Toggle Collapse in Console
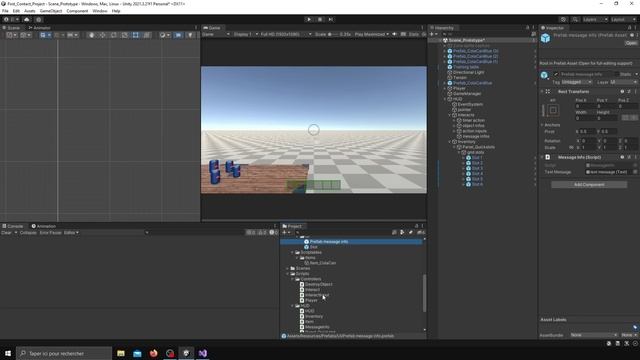640x360 pixels. [28, 233]
